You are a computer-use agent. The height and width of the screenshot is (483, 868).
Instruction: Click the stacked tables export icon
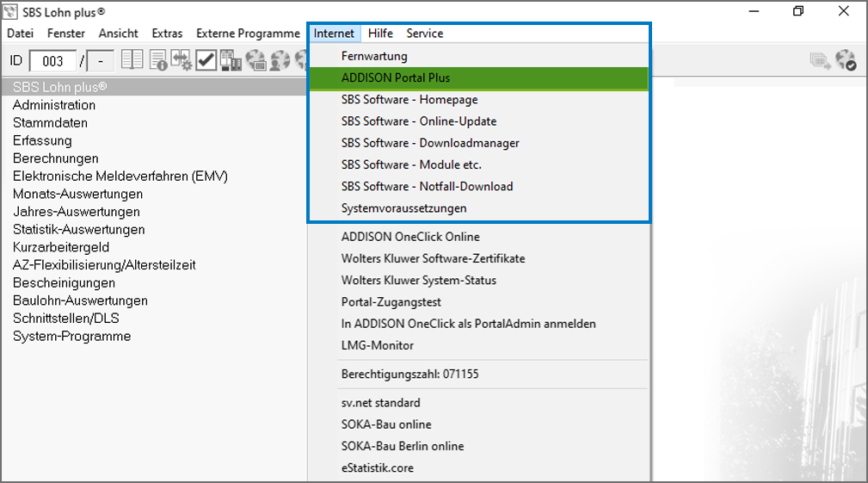(x=820, y=60)
